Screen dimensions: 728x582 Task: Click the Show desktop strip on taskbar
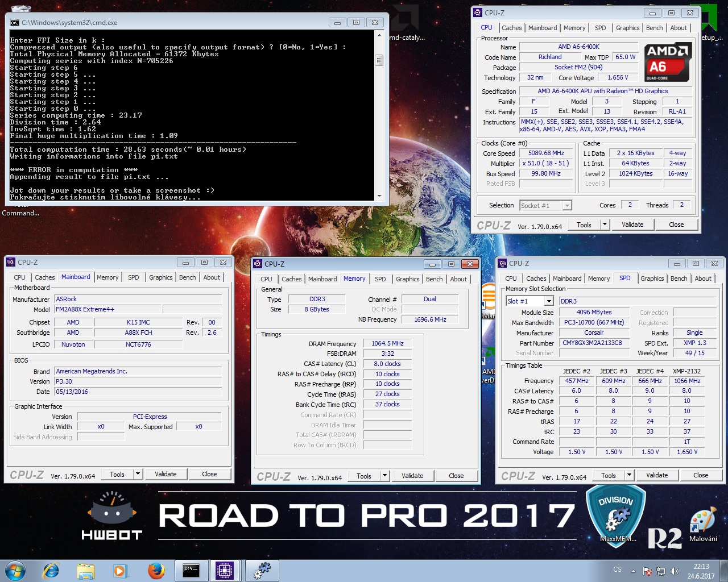(x=724, y=571)
